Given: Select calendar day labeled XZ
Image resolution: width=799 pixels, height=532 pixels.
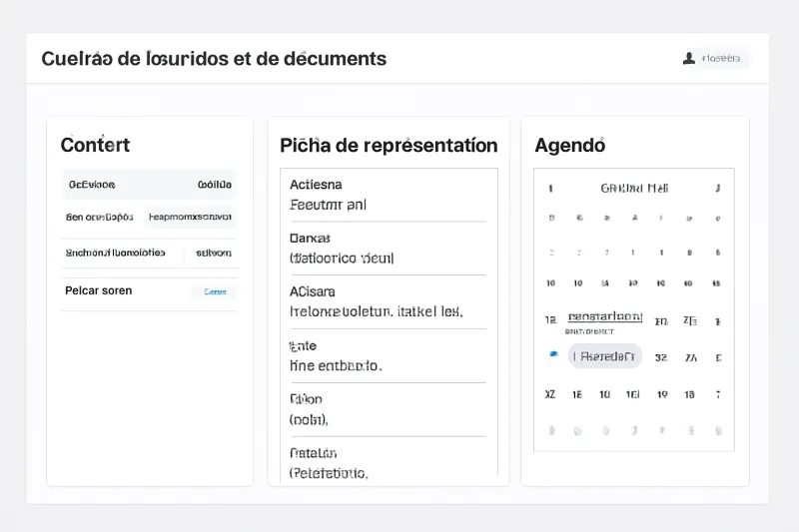Looking at the screenshot, I should click(550, 394).
